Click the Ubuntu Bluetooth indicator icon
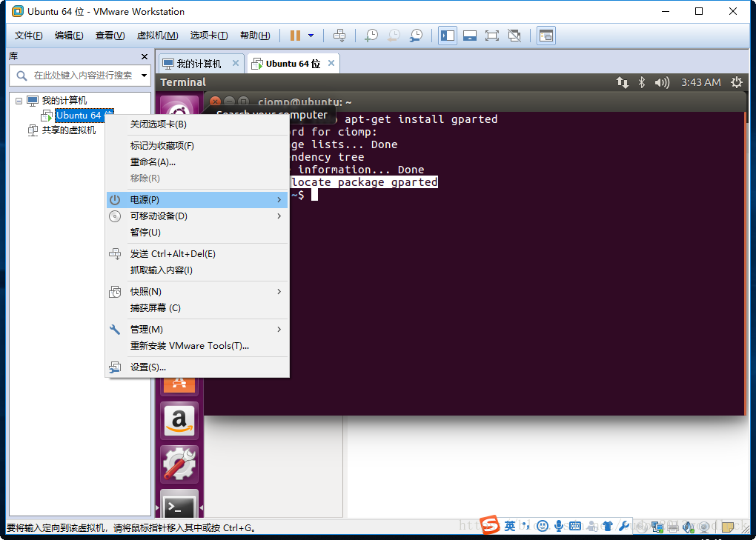The height and width of the screenshot is (540, 756). click(642, 82)
